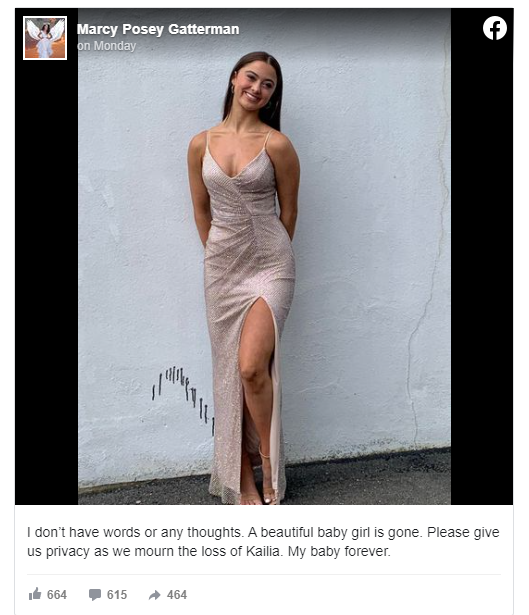The width and height of the screenshot is (529, 615).
Task: Click the words "My baby forever" in the caption
Action: (x=338, y=551)
